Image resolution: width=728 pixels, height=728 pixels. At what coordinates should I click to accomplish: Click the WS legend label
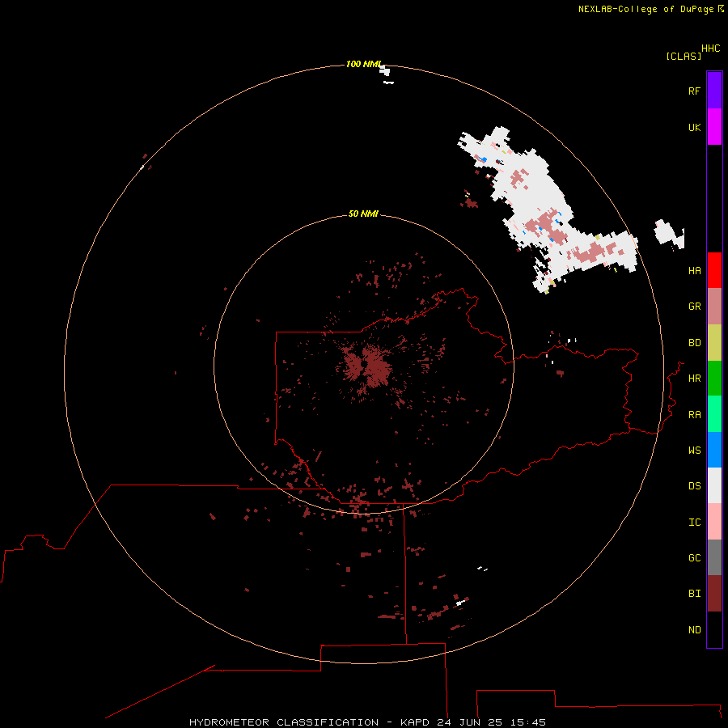pyautogui.click(x=694, y=451)
